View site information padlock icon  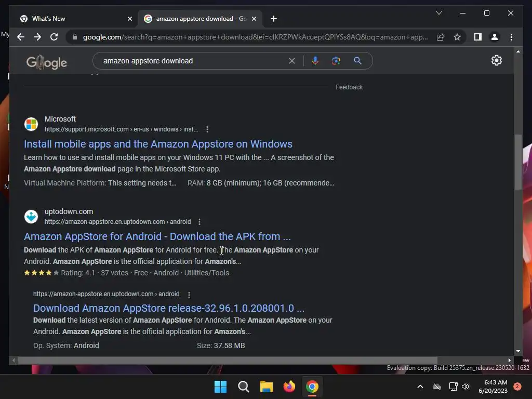[x=75, y=37]
